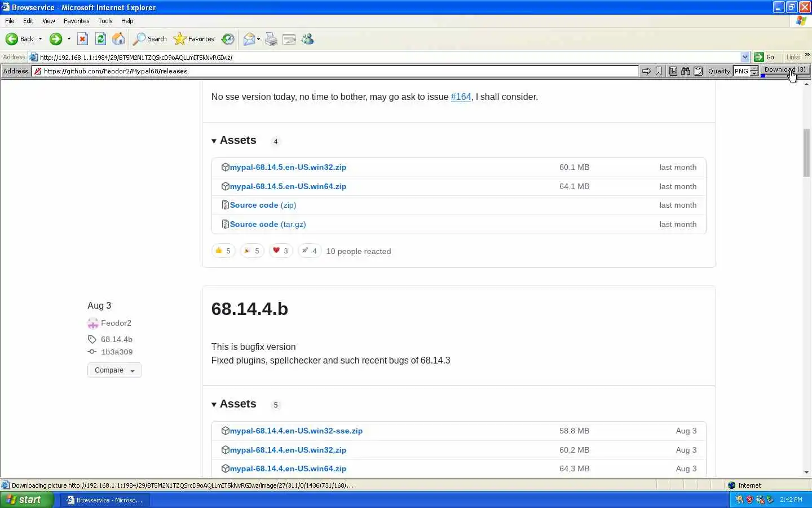Open the Help menu
812x508 pixels.
[127, 21]
